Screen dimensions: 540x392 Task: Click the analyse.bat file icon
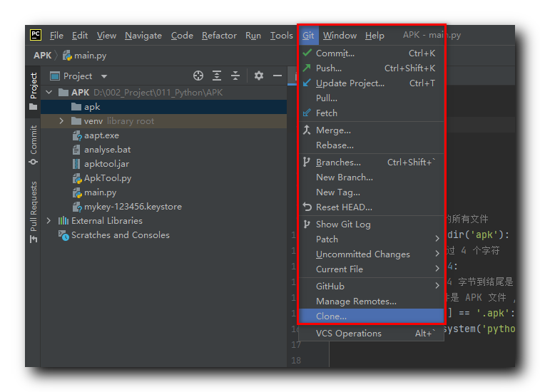click(x=76, y=150)
